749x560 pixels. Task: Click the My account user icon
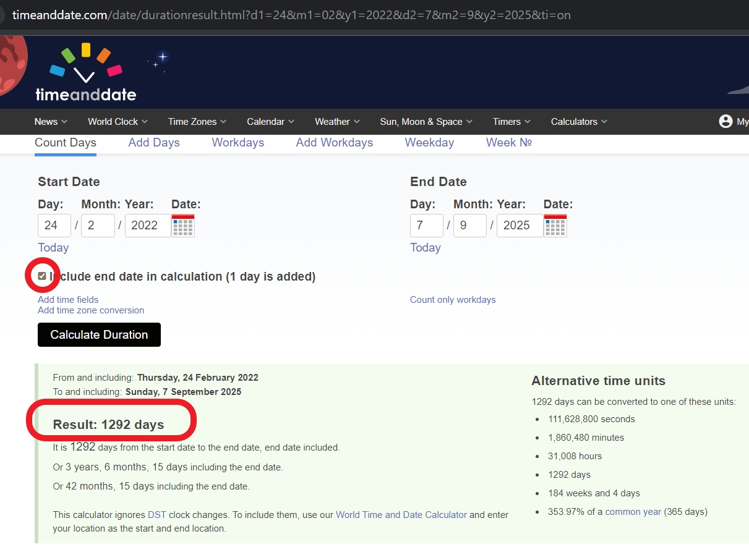(725, 121)
